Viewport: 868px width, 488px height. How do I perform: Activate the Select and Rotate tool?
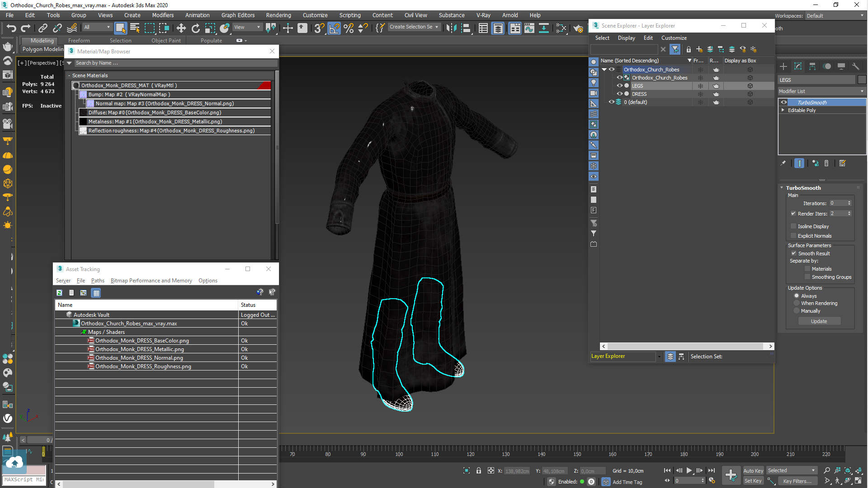(196, 28)
